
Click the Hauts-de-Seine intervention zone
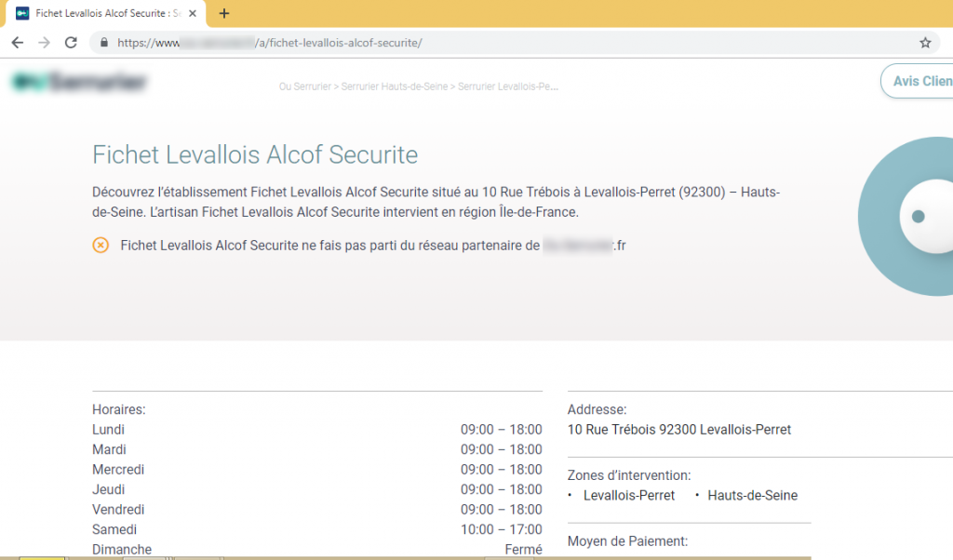(752, 496)
